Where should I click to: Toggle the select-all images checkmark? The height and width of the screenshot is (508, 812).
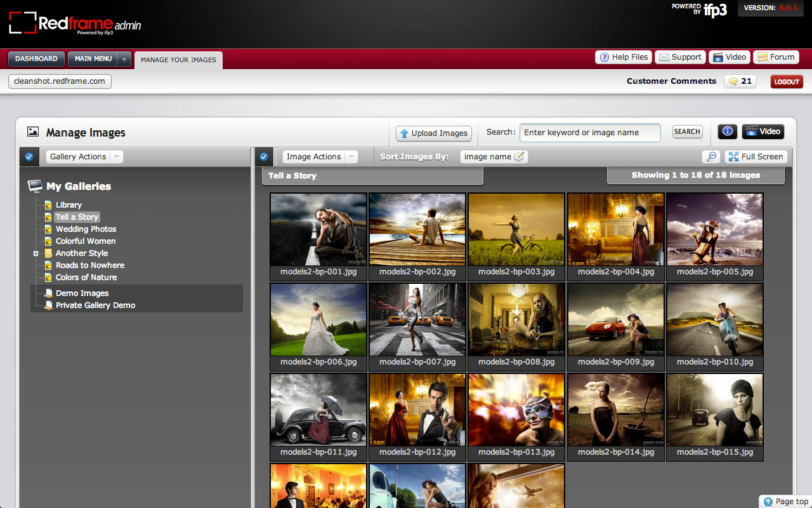[264, 157]
